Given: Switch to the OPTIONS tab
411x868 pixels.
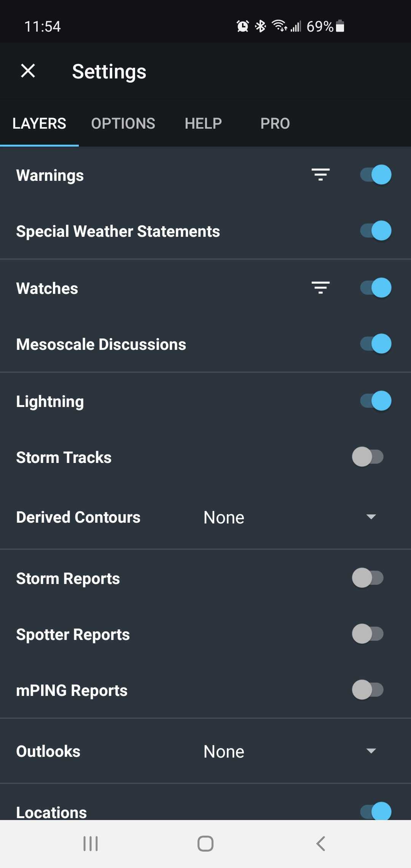Looking at the screenshot, I should pyautogui.click(x=123, y=123).
